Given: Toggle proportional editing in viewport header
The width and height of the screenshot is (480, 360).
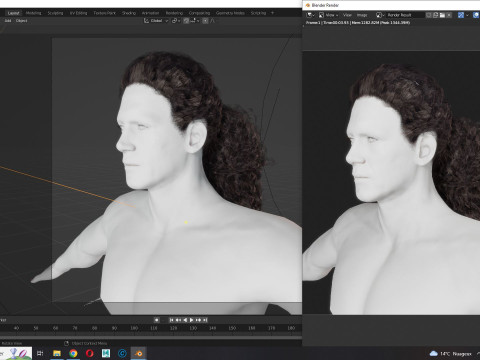Looking at the screenshot, I should pyautogui.click(x=205, y=21).
